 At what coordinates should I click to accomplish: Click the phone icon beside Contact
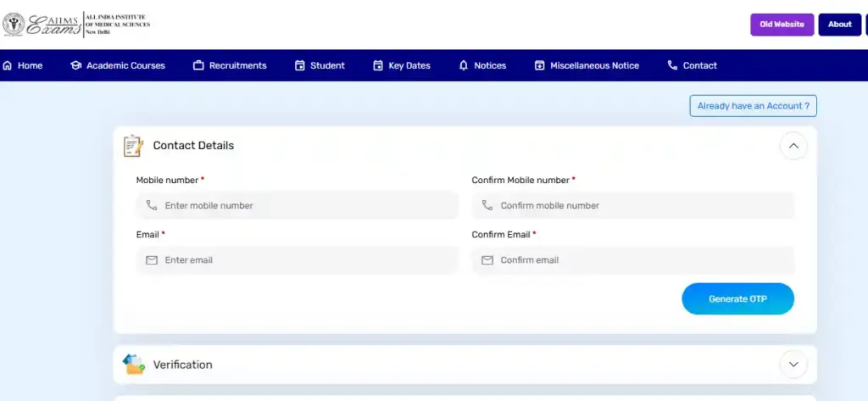672,65
